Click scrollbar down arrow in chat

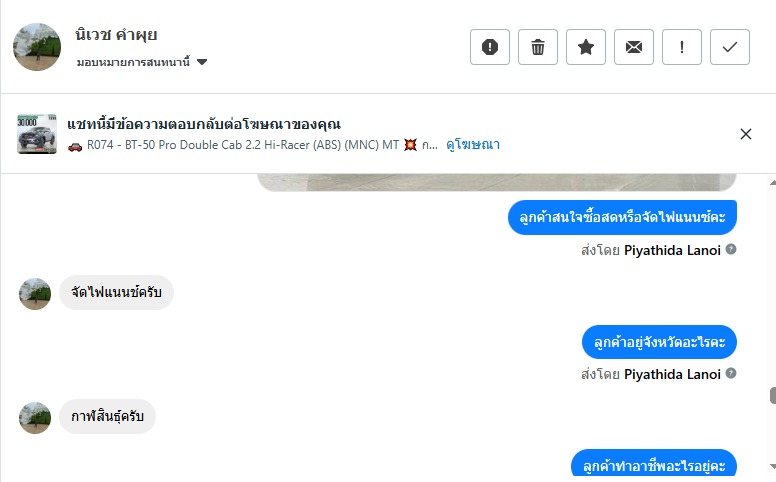point(771,466)
